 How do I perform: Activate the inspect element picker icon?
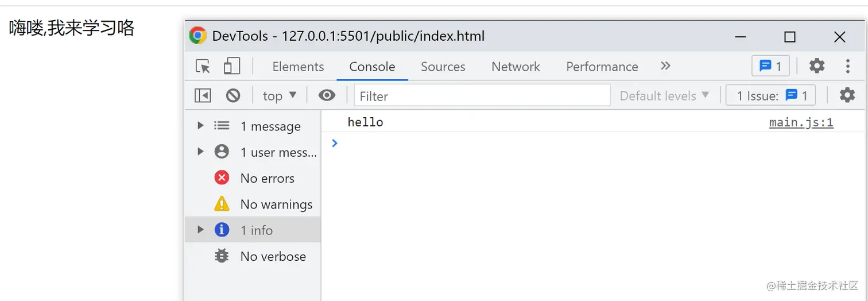(203, 67)
